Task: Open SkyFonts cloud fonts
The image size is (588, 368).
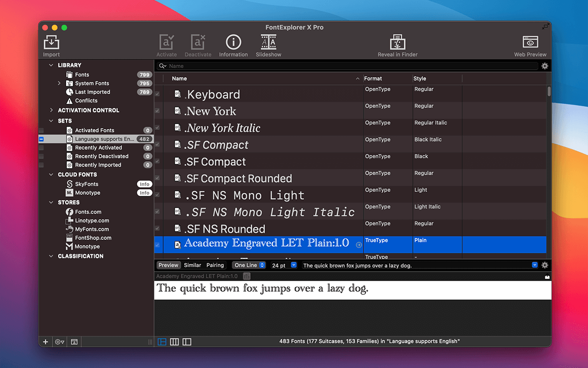Action: (86, 184)
